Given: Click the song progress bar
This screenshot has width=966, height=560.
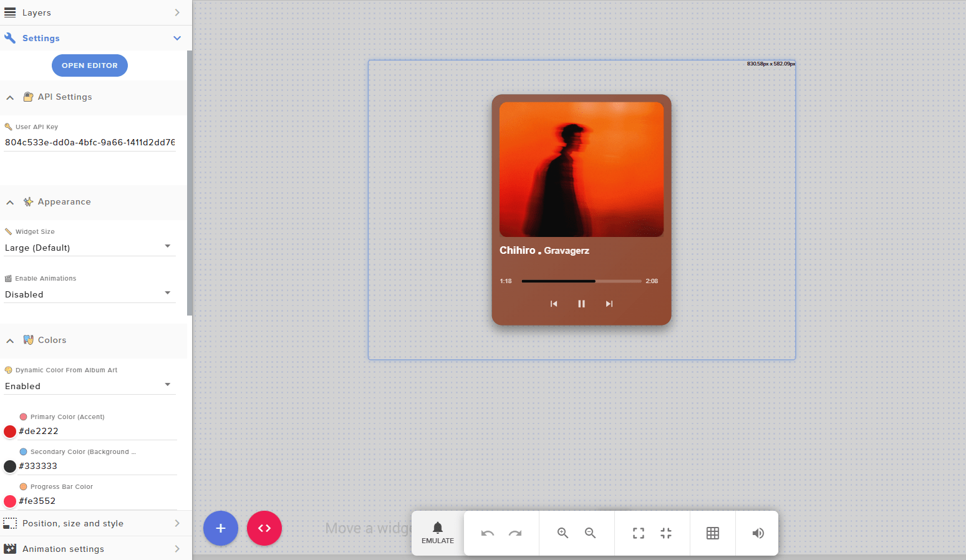Looking at the screenshot, I should coord(582,281).
